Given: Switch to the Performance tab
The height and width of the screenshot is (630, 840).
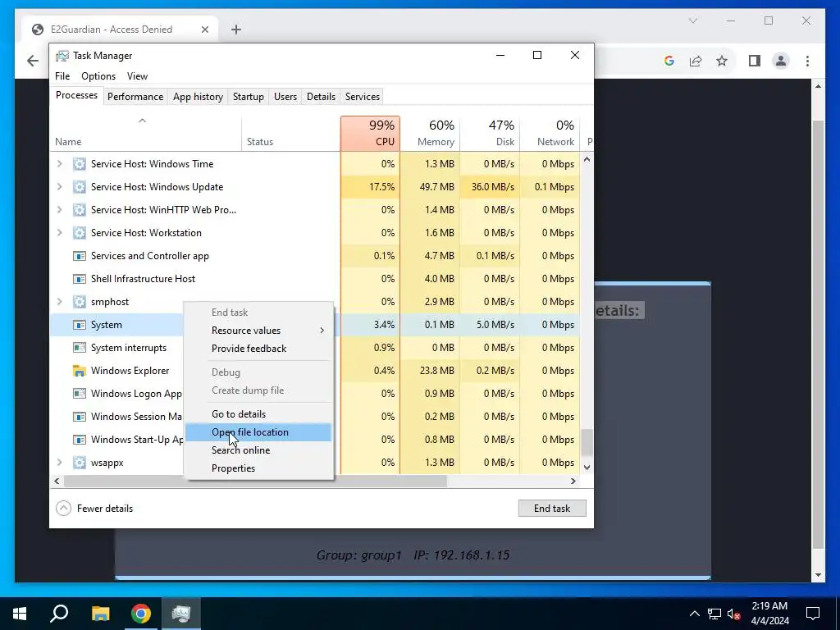Looking at the screenshot, I should tap(135, 97).
